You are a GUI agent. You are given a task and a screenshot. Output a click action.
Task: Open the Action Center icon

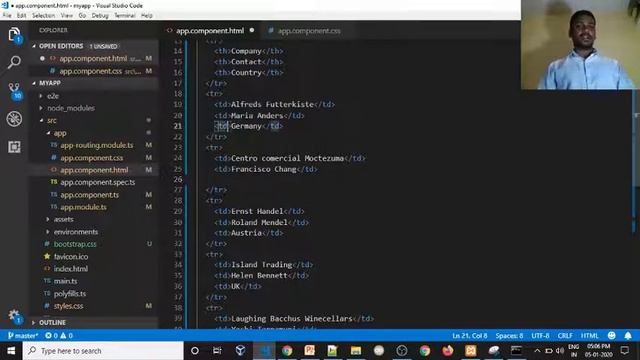point(624,351)
